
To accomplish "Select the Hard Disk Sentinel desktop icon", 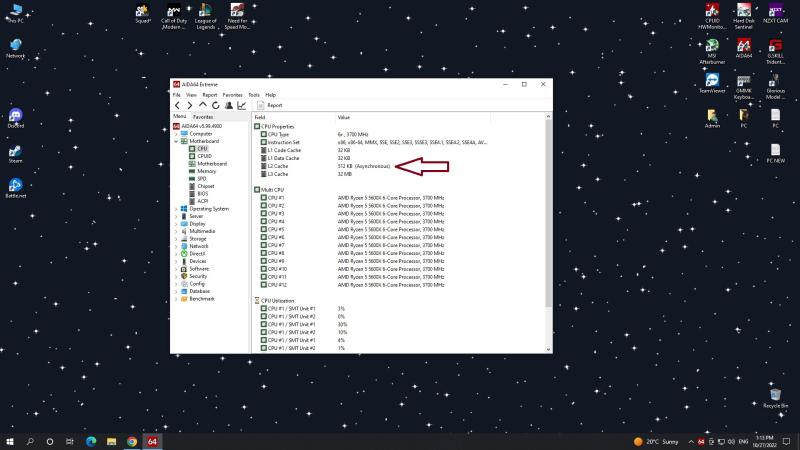I will (x=743, y=14).
